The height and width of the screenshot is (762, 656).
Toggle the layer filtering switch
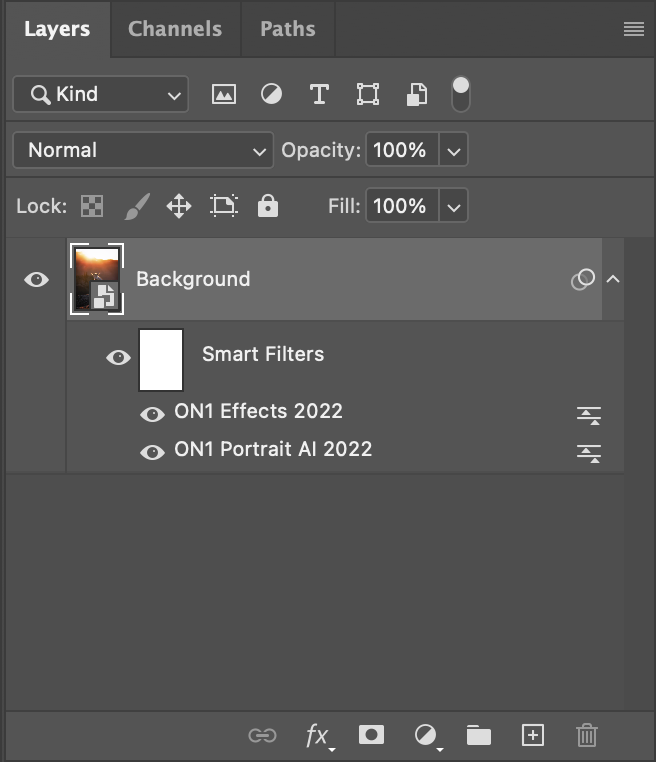[460, 93]
